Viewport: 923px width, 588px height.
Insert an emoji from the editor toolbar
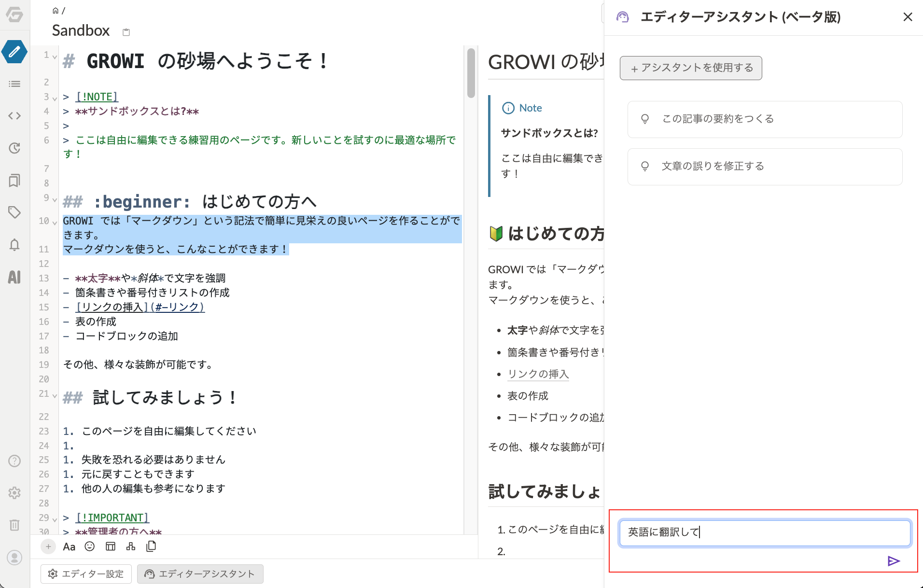pos(90,546)
